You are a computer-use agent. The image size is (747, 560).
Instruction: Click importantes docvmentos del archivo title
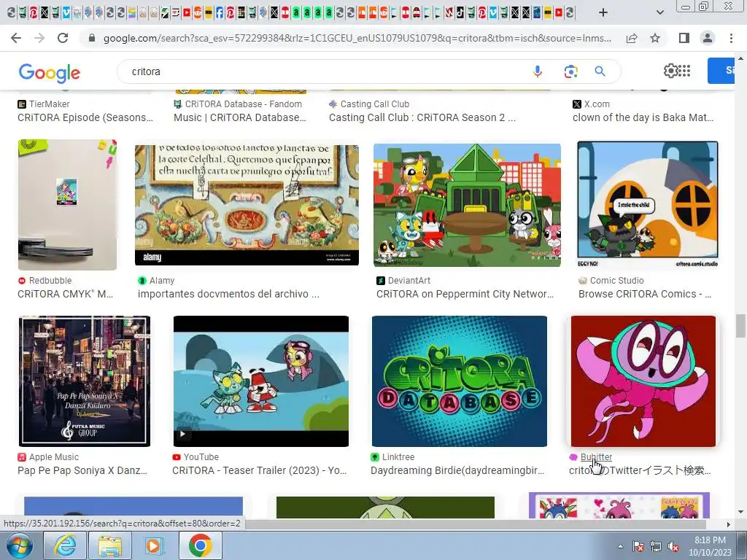[x=228, y=295]
